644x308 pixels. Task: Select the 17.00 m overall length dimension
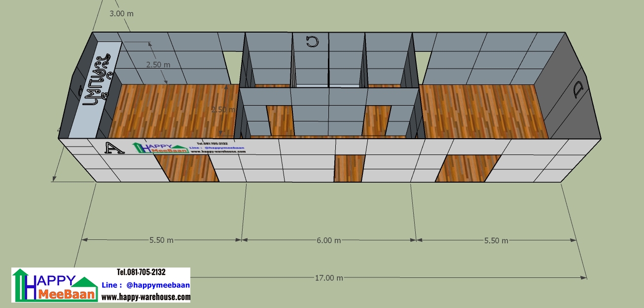click(x=329, y=278)
